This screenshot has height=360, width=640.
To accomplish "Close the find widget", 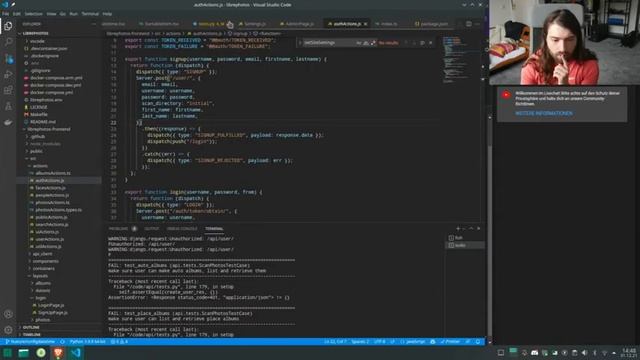I will 431,43.
